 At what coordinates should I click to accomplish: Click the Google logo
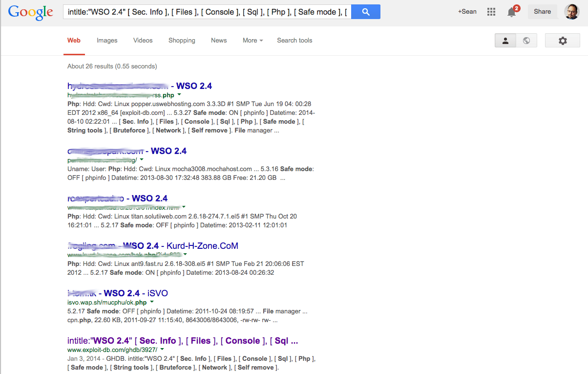(x=31, y=12)
